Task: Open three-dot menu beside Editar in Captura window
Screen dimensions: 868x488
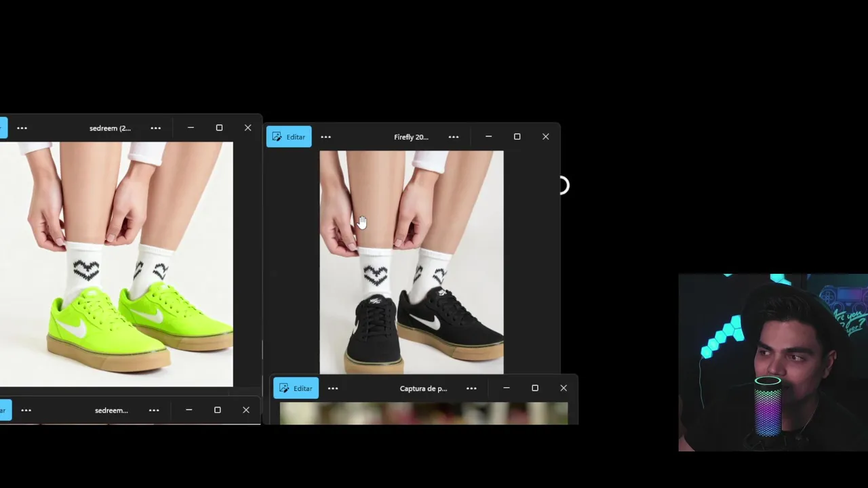Action: click(x=333, y=388)
